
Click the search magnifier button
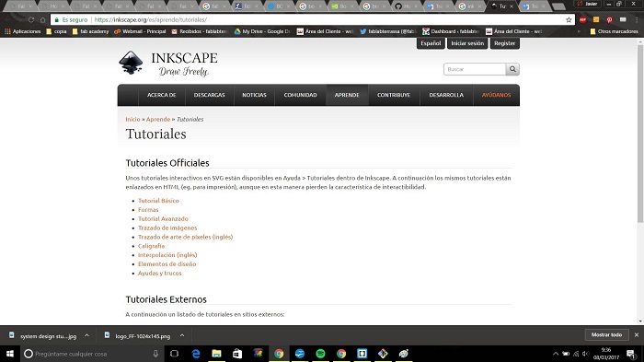(512, 69)
